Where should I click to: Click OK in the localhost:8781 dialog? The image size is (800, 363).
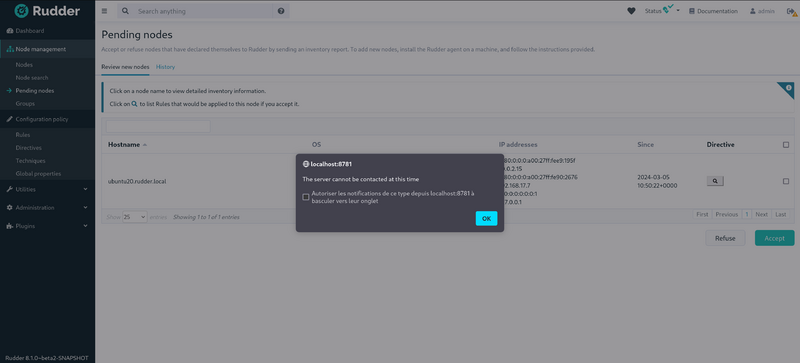coord(486,219)
